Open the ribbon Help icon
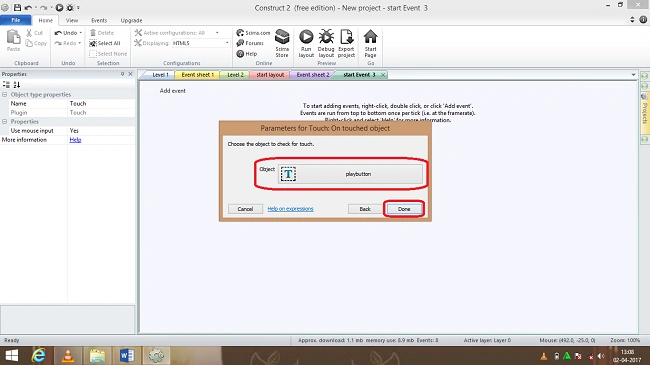The height and width of the screenshot is (365, 650). click(240, 54)
